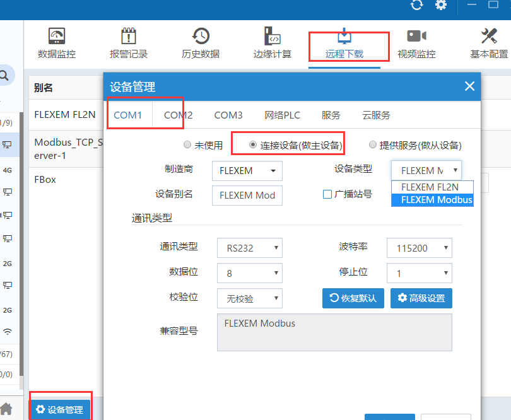
Task: Open the 历史数据 history data view
Action: click(x=201, y=44)
